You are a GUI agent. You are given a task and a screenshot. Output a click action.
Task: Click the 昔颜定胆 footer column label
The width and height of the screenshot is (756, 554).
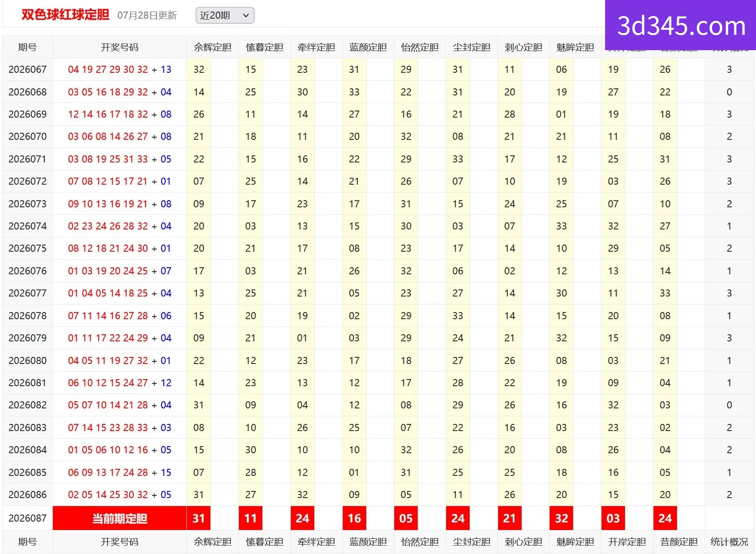click(679, 542)
